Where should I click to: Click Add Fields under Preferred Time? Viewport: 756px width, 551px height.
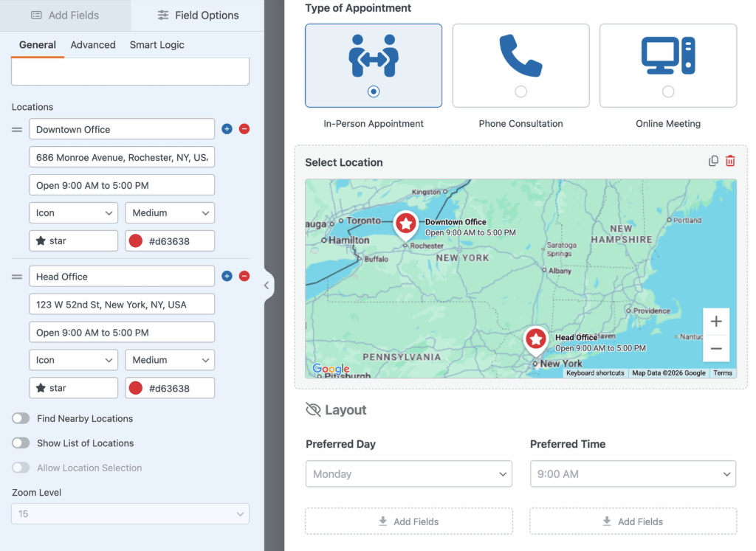click(x=633, y=521)
